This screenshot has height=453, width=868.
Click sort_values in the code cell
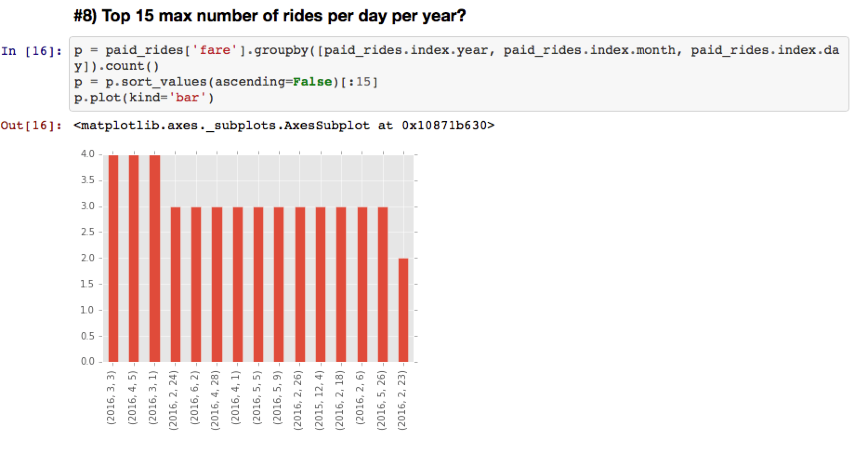pyautogui.click(x=164, y=82)
